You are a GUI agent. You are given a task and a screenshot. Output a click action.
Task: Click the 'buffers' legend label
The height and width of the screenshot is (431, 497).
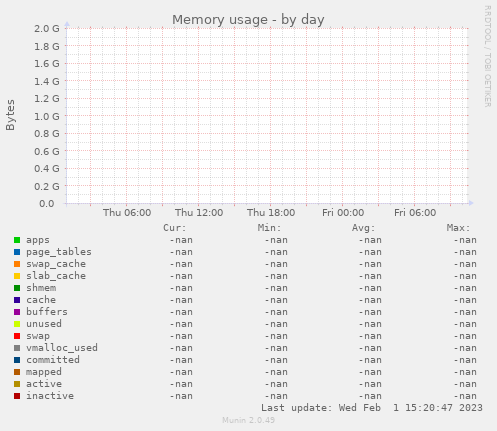[47, 312]
